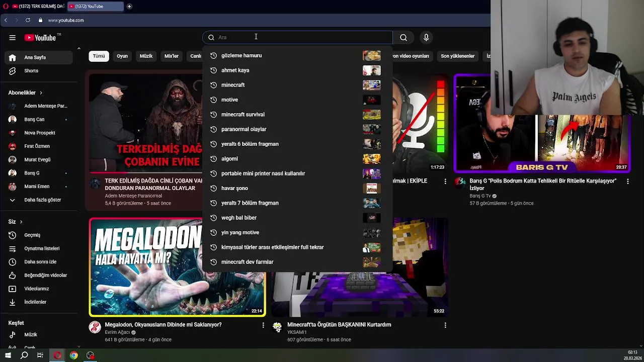Open Fırat Özmen subscription channel
Image resolution: width=644 pixels, height=362 pixels.
(x=38, y=146)
